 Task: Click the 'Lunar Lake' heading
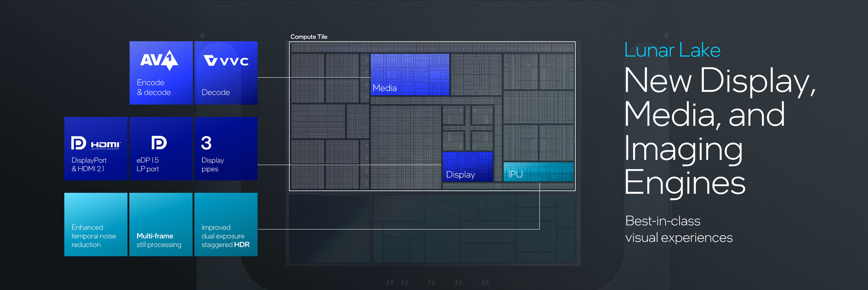[x=672, y=50]
